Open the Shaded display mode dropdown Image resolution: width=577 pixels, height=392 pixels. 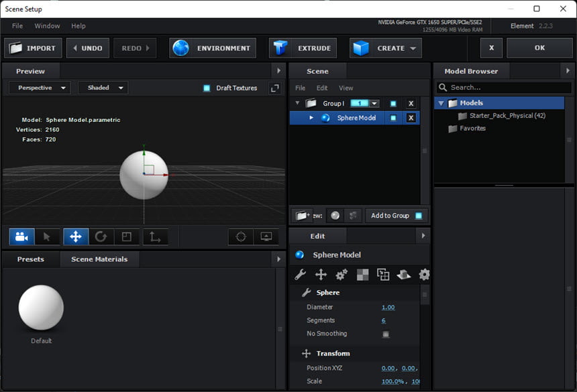[x=103, y=88]
